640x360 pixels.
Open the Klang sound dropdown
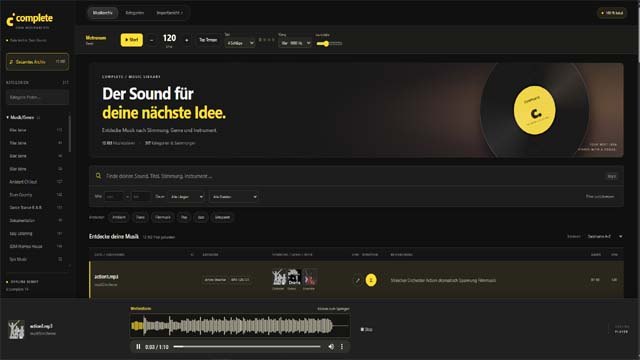click(295, 43)
